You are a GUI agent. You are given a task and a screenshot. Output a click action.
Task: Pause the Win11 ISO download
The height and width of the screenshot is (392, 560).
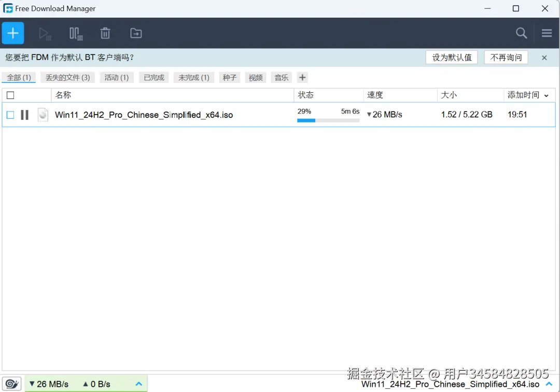pyautogui.click(x=25, y=115)
